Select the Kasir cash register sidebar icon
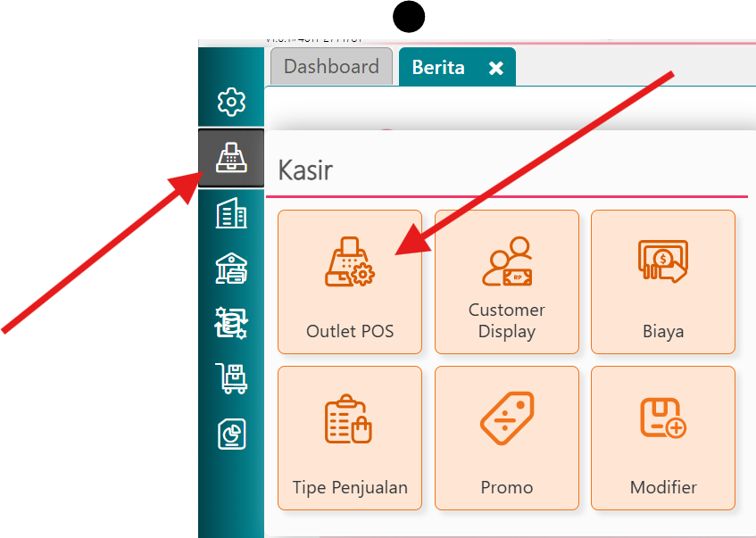 (231, 158)
